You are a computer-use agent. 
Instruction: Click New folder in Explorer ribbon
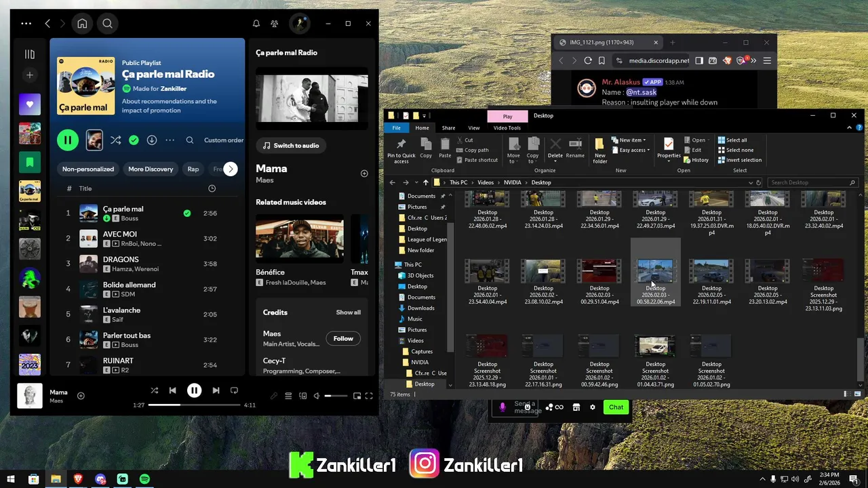click(600, 150)
